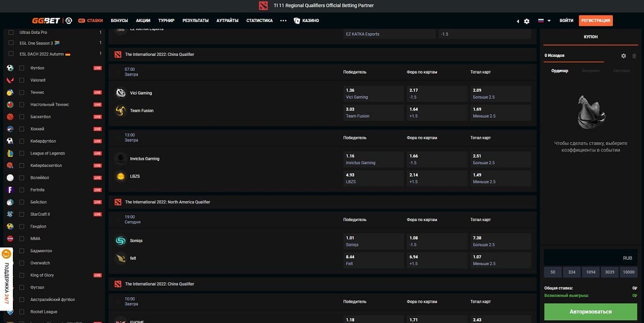
Task: Click the Регистрация button
Action: tap(596, 20)
